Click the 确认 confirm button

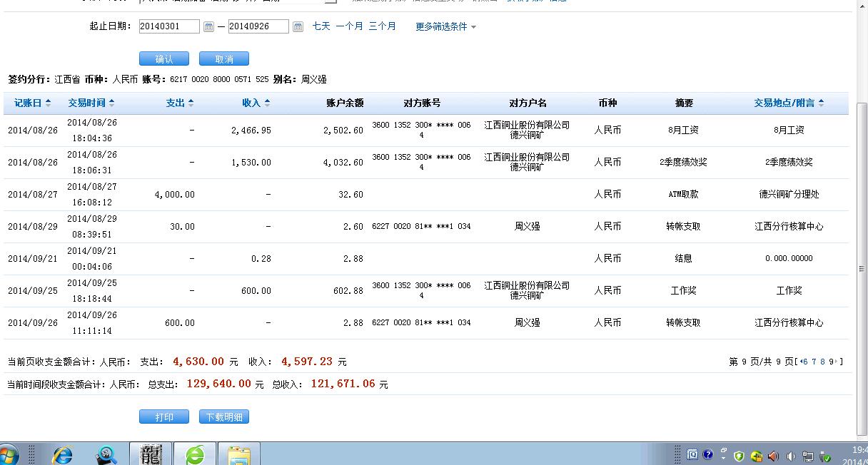coord(164,59)
